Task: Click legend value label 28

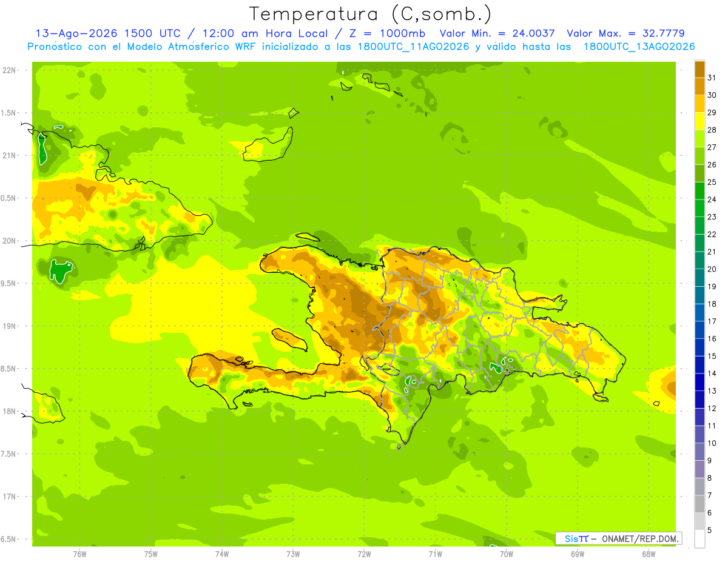Action: pos(712,130)
